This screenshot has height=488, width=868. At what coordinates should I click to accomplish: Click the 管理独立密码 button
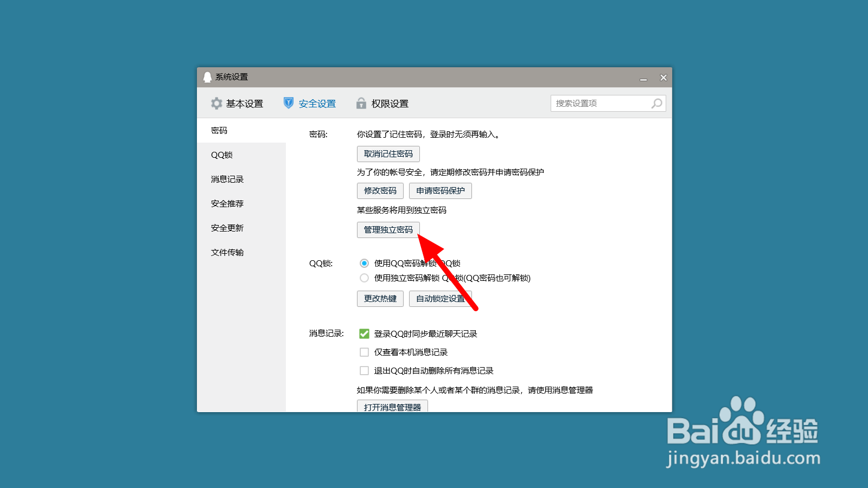(x=388, y=230)
